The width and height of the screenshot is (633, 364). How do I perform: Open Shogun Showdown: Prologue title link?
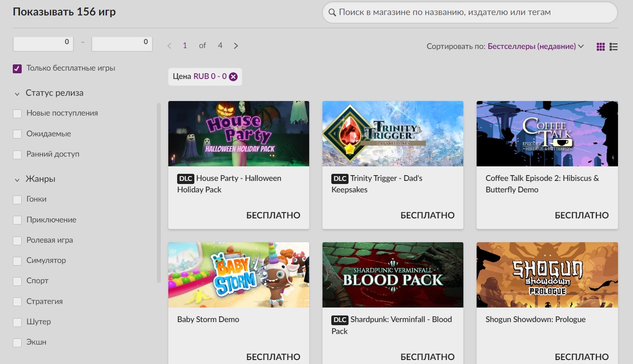(x=535, y=319)
